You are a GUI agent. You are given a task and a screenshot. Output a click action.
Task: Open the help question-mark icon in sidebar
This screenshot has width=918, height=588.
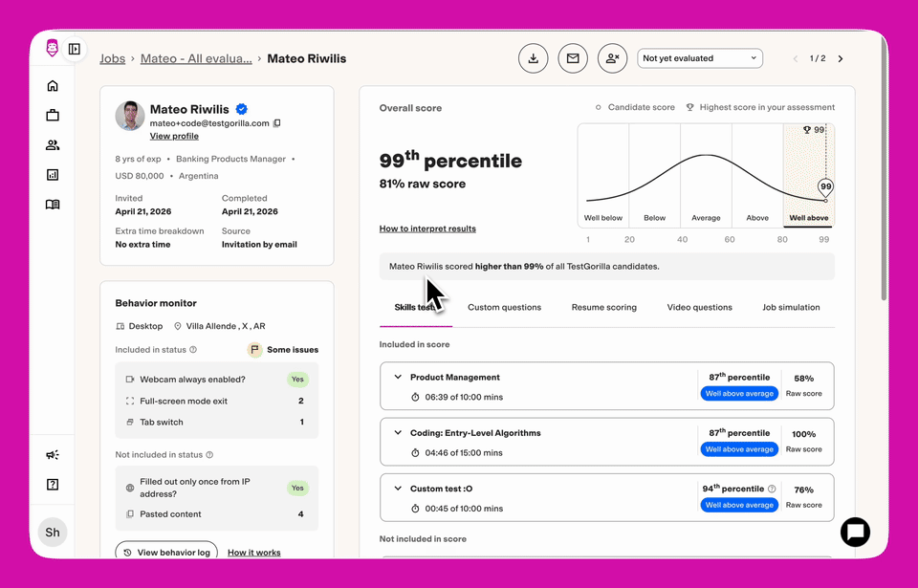53,485
